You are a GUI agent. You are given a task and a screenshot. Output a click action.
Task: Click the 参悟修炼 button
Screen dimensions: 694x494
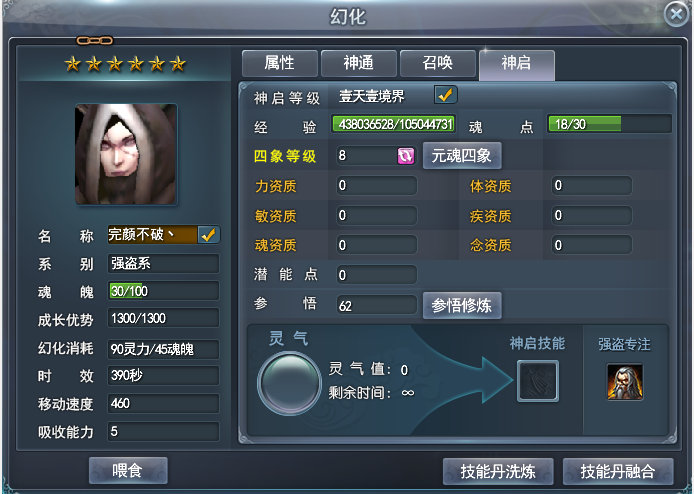(x=462, y=305)
